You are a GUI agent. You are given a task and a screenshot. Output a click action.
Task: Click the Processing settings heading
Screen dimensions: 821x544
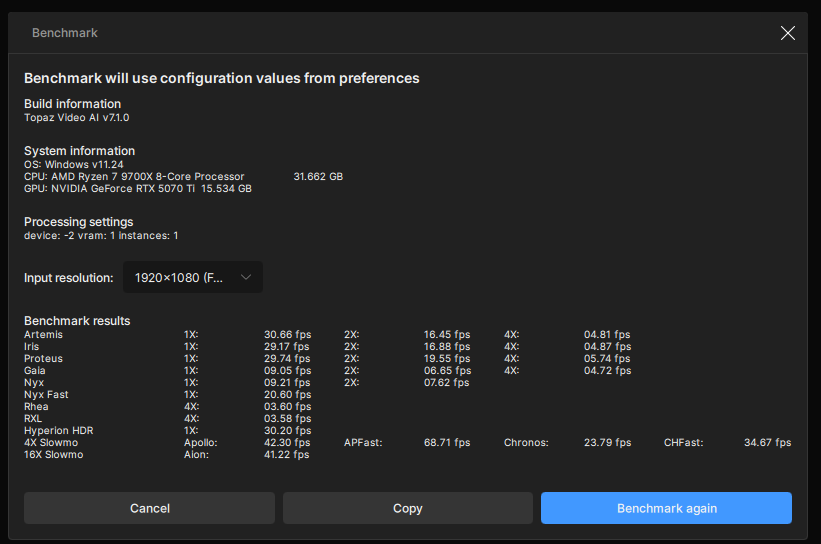78,222
